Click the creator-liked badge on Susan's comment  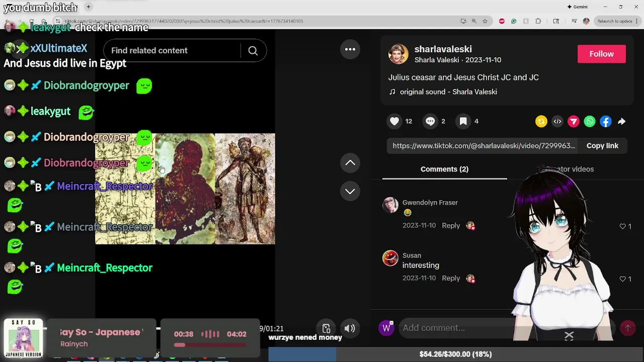[x=470, y=278]
